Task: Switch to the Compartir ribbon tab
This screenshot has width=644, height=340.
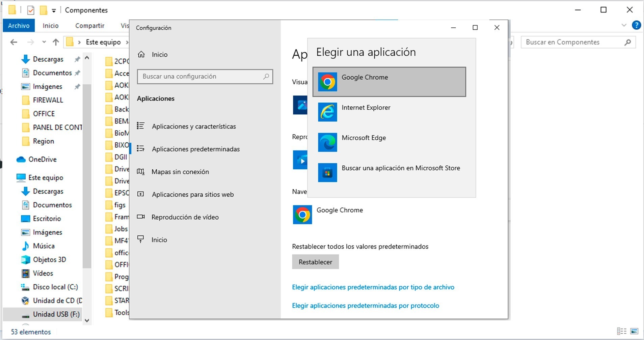Action: tap(89, 26)
